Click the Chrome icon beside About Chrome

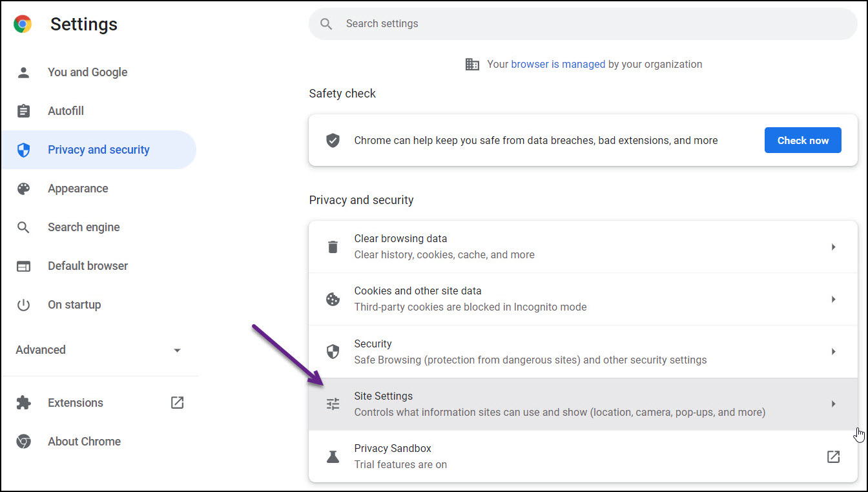[24, 442]
